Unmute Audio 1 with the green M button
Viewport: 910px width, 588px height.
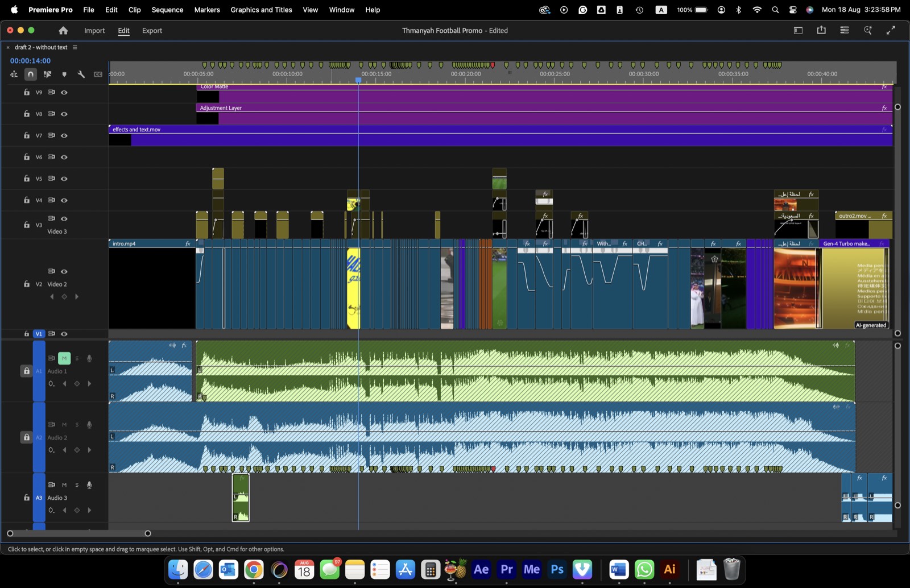[x=64, y=358]
